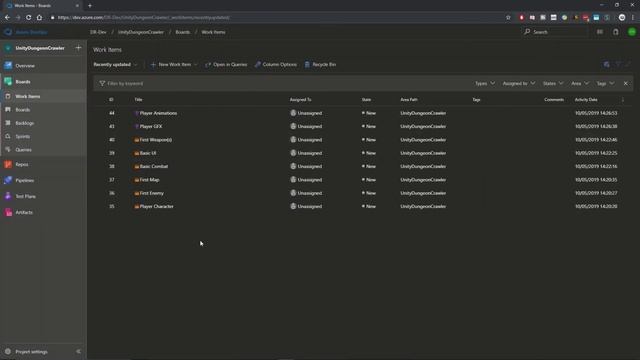Open work item Basic UI
The width and height of the screenshot is (640, 360).
pyautogui.click(x=148, y=153)
